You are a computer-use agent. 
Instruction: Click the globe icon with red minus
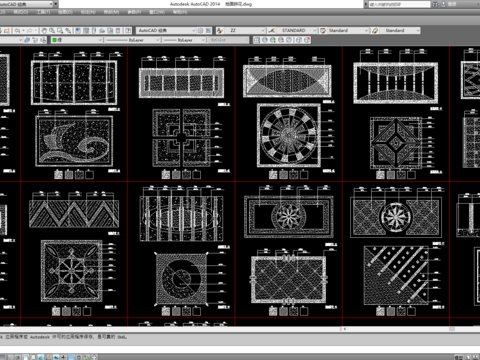[x=281, y=40]
